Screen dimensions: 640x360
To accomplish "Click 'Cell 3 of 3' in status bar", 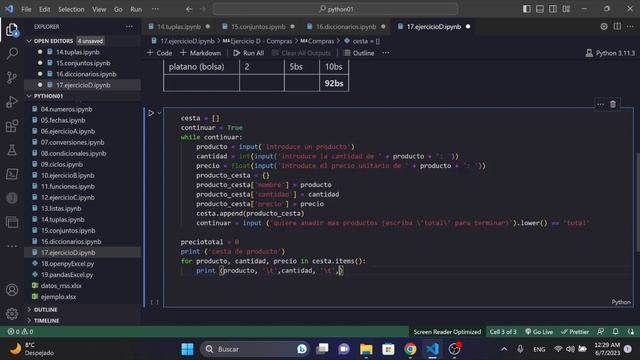I will pos(503,331).
